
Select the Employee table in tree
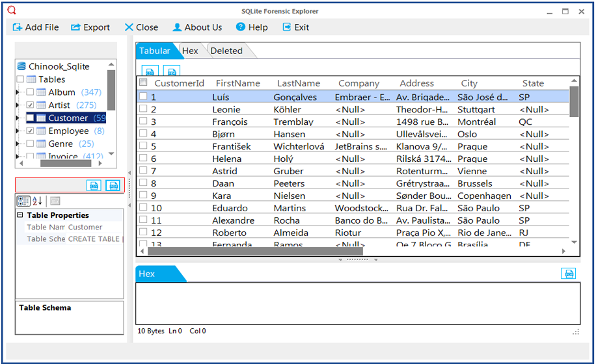[x=68, y=131]
